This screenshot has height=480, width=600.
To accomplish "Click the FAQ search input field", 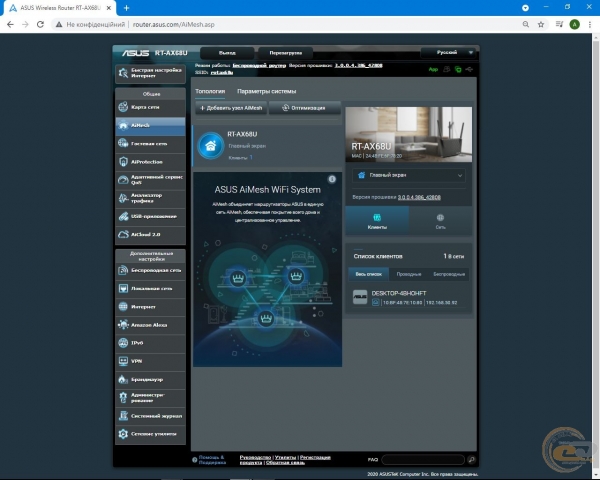I will coord(423,459).
